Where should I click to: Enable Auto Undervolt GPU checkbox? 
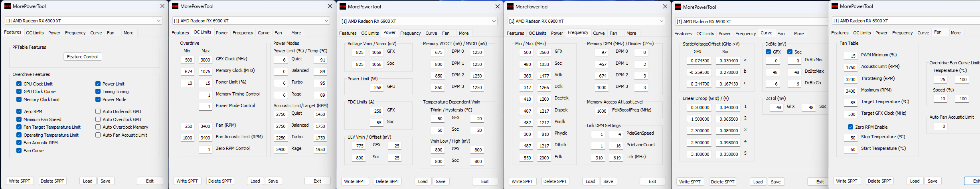pyautogui.click(x=98, y=111)
